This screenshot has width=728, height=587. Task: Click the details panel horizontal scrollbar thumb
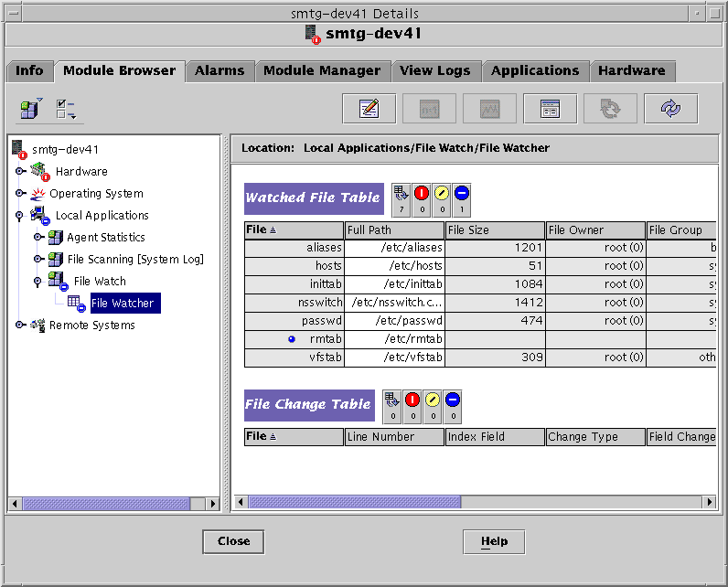tap(355, 502)
